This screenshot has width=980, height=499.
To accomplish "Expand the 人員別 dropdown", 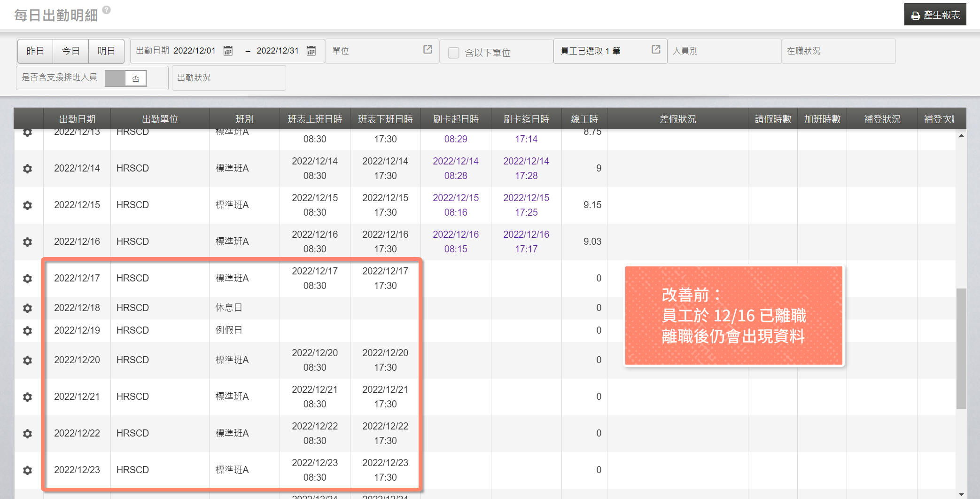I will point(723,51).
